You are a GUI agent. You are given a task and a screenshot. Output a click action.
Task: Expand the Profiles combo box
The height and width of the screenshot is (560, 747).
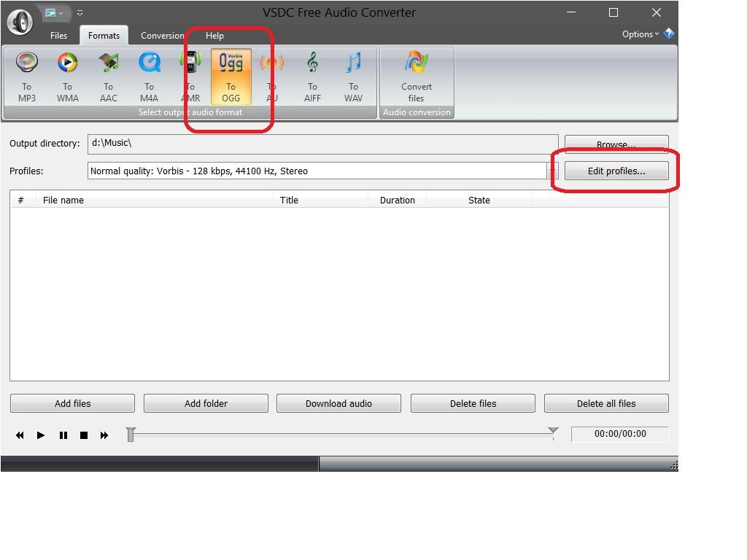pos(553,171)
